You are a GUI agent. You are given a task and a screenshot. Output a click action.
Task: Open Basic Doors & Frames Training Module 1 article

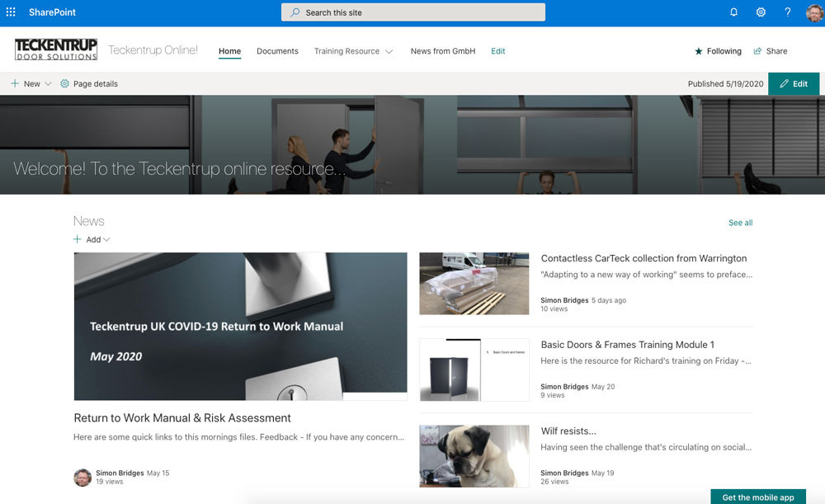(628, 345)
